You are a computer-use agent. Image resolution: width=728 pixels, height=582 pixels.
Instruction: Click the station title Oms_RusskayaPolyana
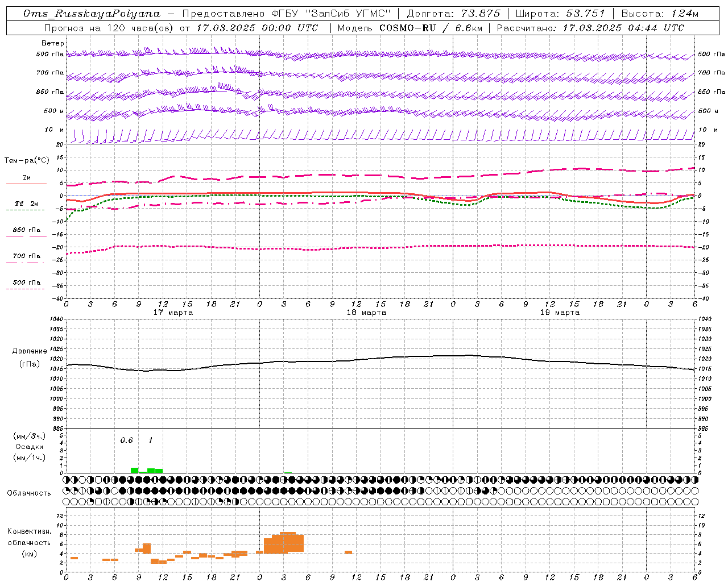92,14
